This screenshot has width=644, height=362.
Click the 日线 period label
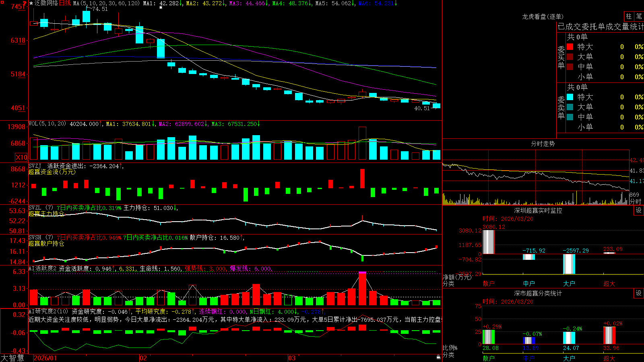coord(65,3)
